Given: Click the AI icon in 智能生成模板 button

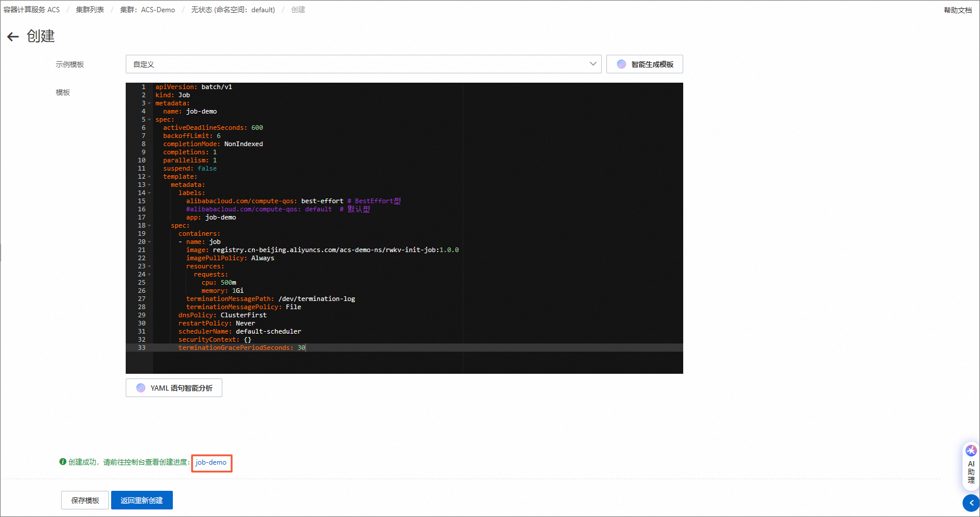Looking at the screenshot, I should click(622, 64).
